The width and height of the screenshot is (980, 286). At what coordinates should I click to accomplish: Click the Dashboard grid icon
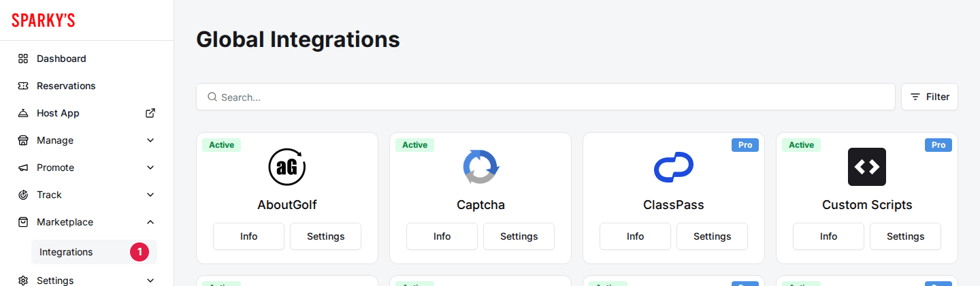[x=23, y=59]
